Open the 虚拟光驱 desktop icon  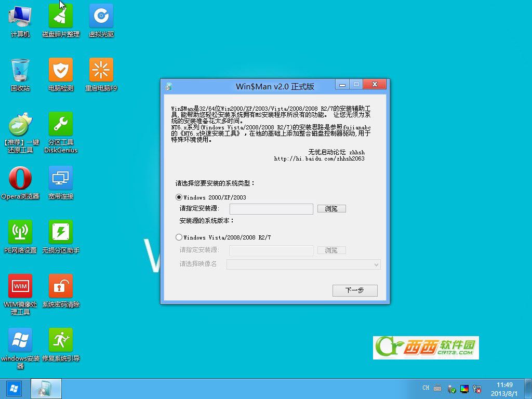pyautogui.click(x=101, y=20)
